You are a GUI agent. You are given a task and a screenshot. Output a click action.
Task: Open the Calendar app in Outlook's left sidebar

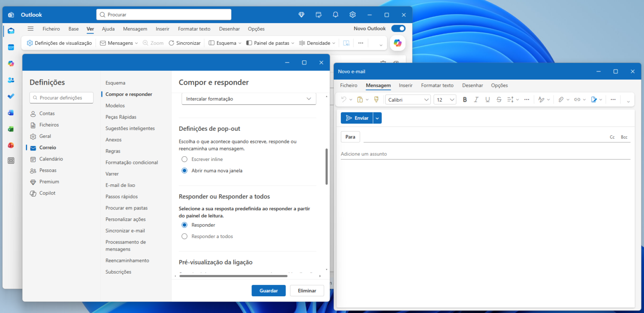11,47
